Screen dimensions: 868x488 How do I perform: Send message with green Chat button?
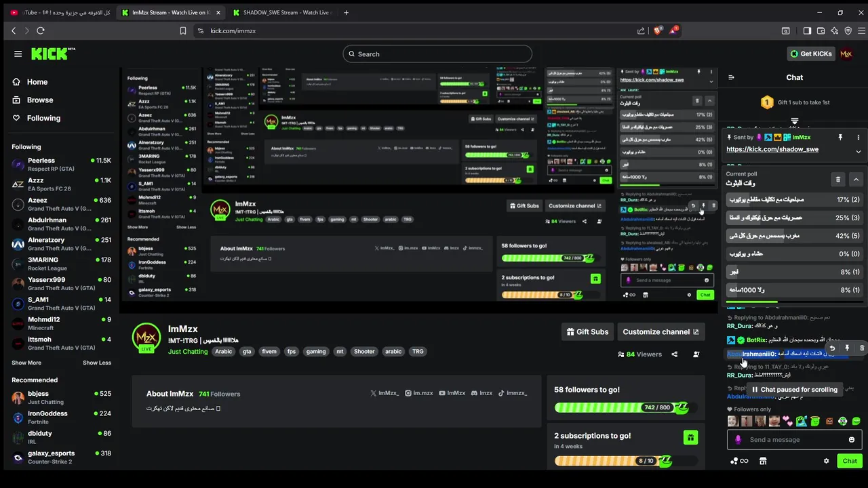(x=850, y=461)
